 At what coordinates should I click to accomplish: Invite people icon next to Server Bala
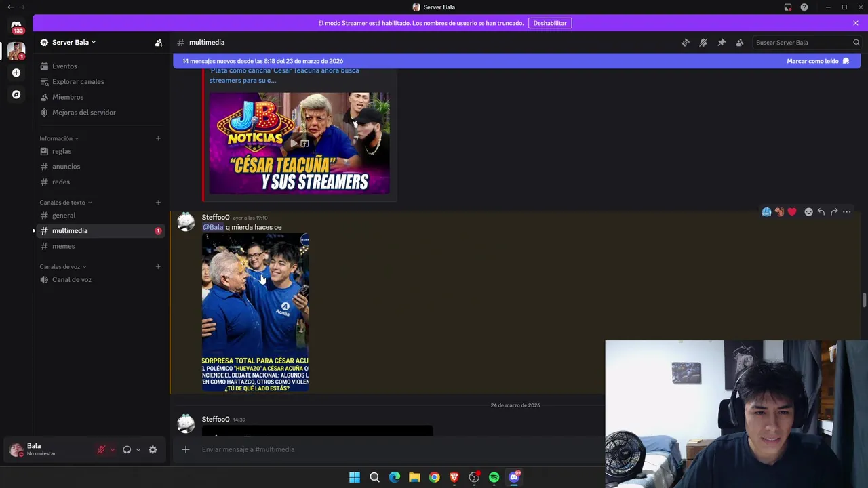[x=159, y=42]
